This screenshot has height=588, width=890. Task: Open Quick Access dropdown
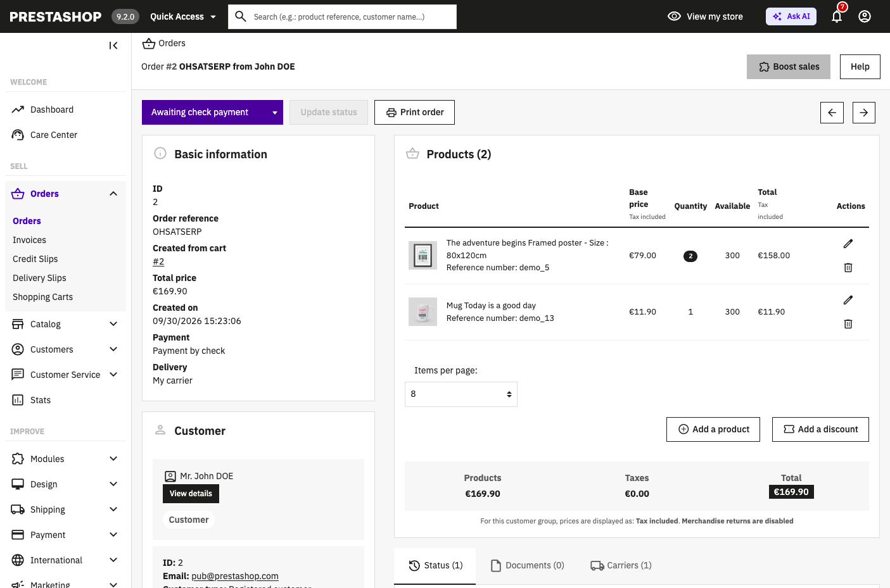[183, 16]
